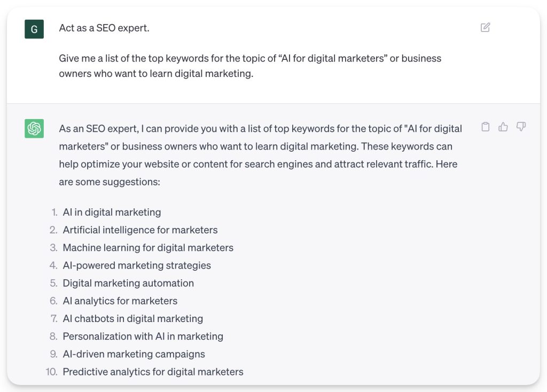The width and height of the screenshot is (547, 392).
Task: Click "AI-powered marketing strategies" list item
Action: 137,265
